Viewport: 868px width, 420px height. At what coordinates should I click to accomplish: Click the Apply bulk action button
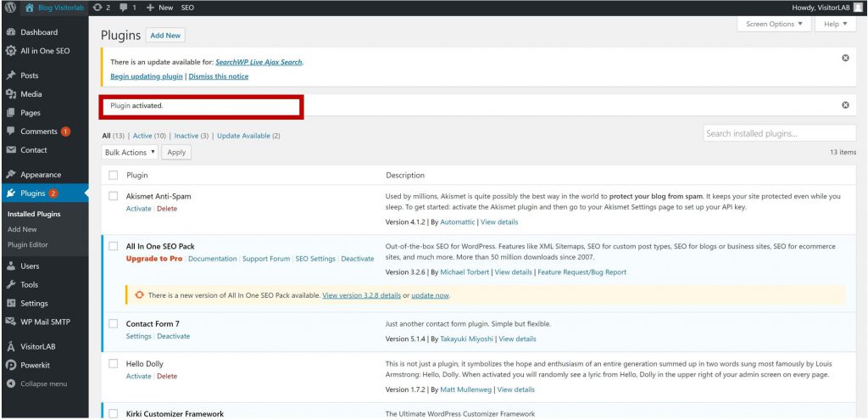(x=176, y=152)
